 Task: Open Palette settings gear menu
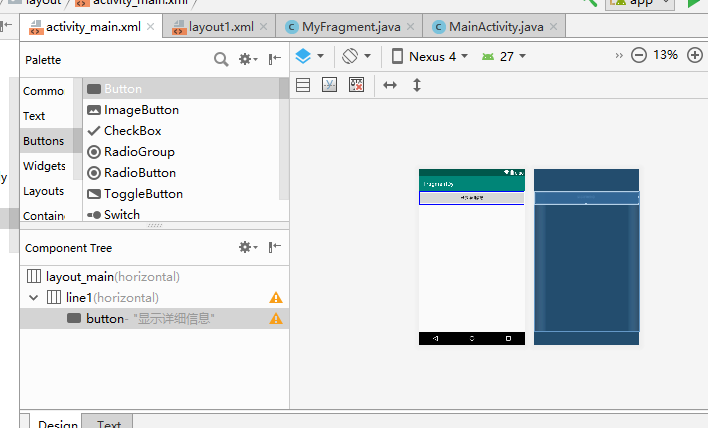pos(248,59)
